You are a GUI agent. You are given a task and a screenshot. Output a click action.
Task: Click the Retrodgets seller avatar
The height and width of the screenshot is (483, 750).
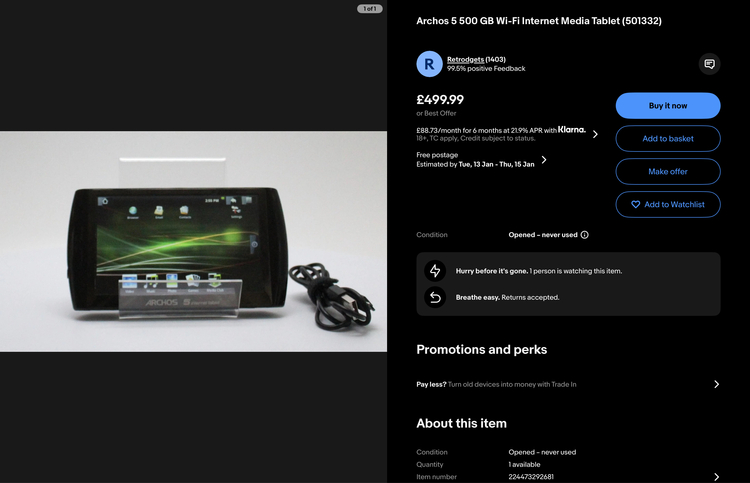(429, 64)
